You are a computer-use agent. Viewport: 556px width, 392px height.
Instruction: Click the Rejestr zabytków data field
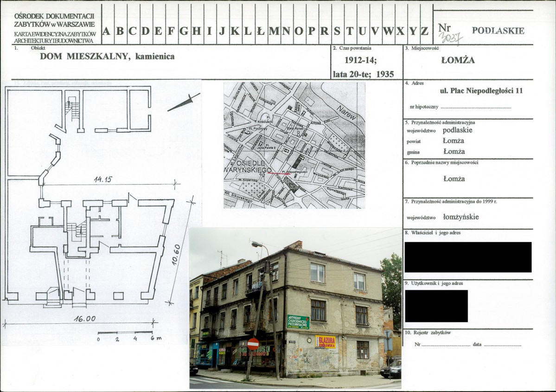503,345
